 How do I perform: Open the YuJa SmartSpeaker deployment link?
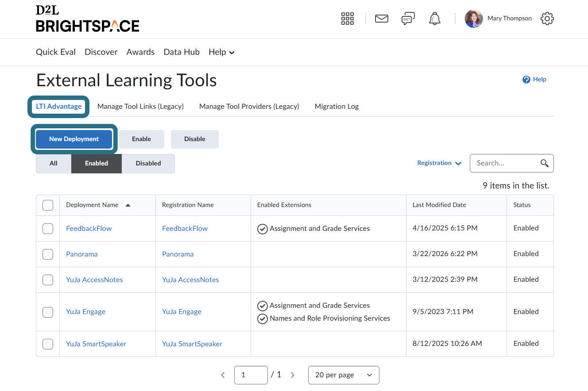pyautogui.click(x=96, y=344)
